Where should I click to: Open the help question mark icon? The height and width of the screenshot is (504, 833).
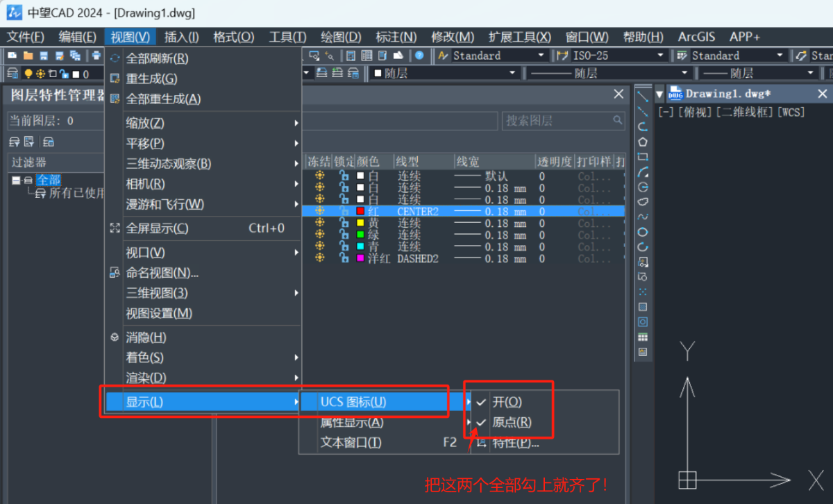click(x=419, y=56)
